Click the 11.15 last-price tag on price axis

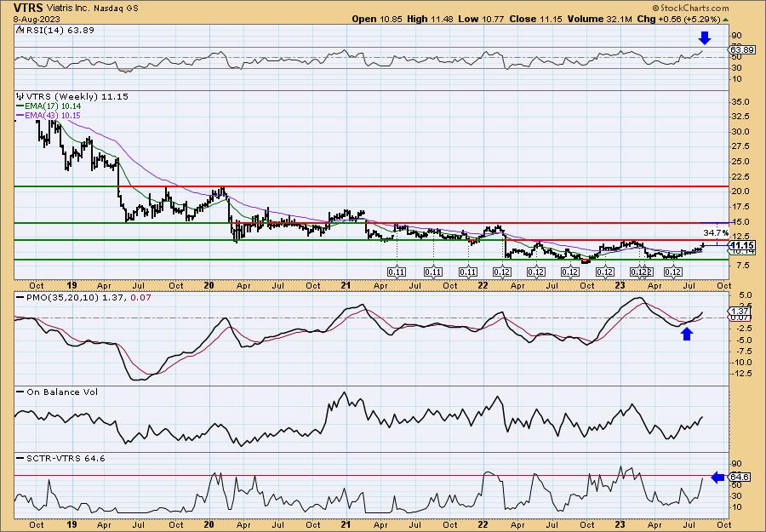point(742,245)
